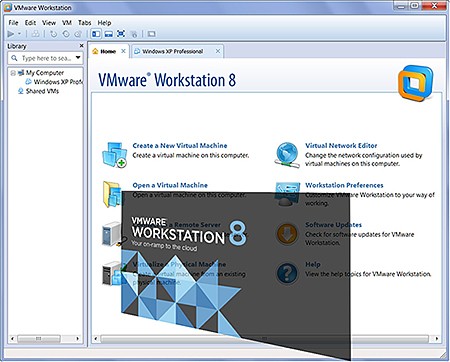Click the Home page scrollbar right arrow
450x362 pixels.
click(x=437, y=339)
